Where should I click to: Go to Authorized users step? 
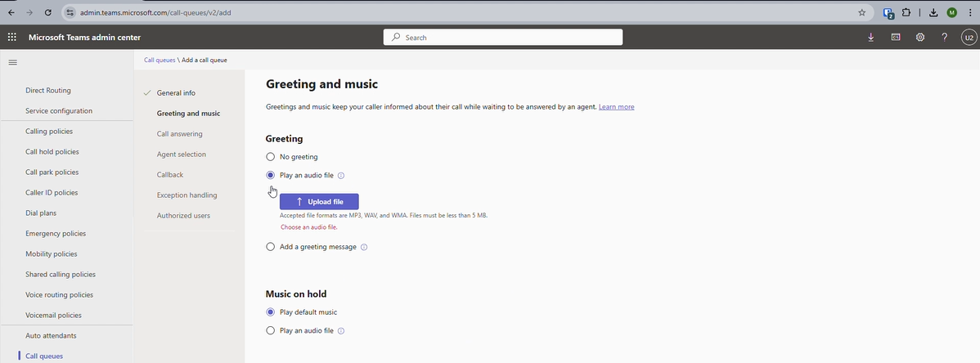click(183, 216)
